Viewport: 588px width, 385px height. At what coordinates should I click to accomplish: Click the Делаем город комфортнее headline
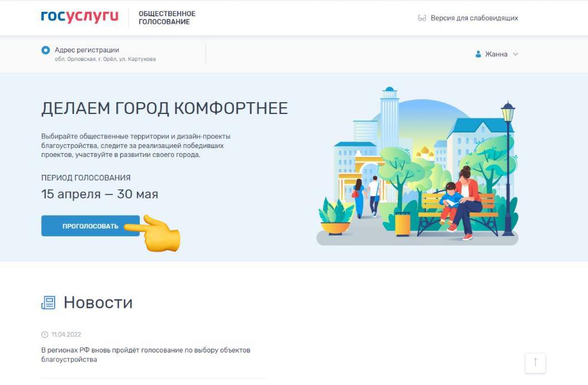tap(165, 108)
